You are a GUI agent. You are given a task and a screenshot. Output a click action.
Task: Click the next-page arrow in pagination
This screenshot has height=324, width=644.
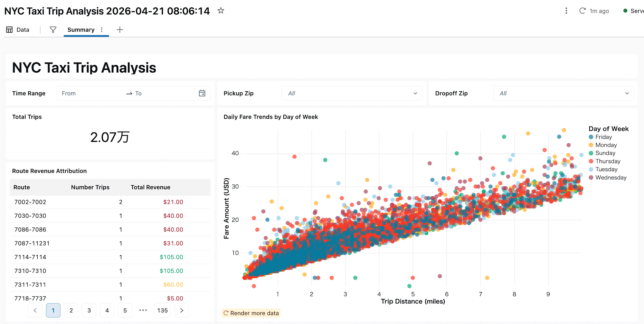(182, 310)
